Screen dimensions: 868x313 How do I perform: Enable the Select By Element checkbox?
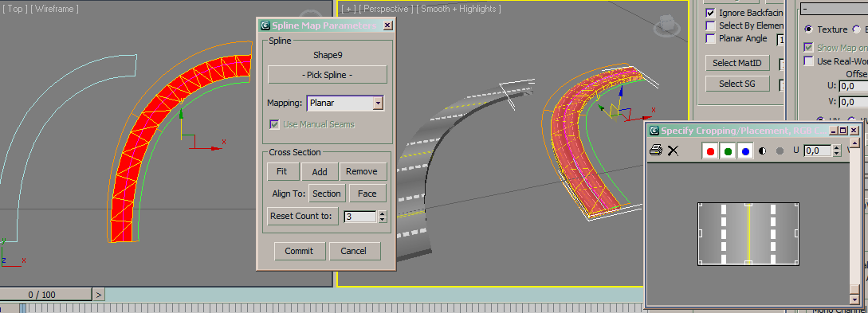710,25
